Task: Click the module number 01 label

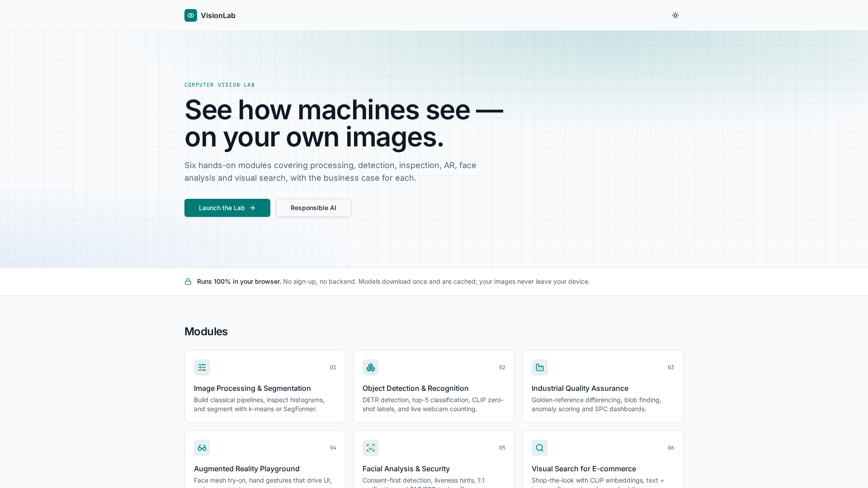Action: tap(333, 367)
